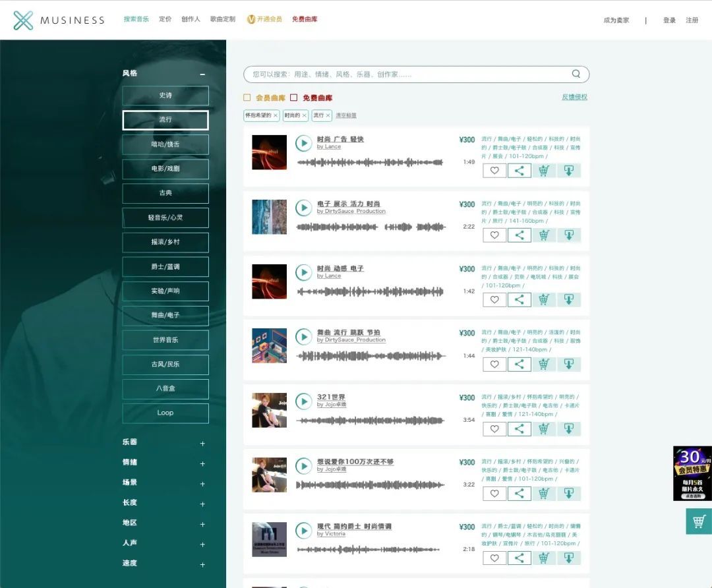Deselect the 流行 style filter
712x588 pixels.
(165, 120)
